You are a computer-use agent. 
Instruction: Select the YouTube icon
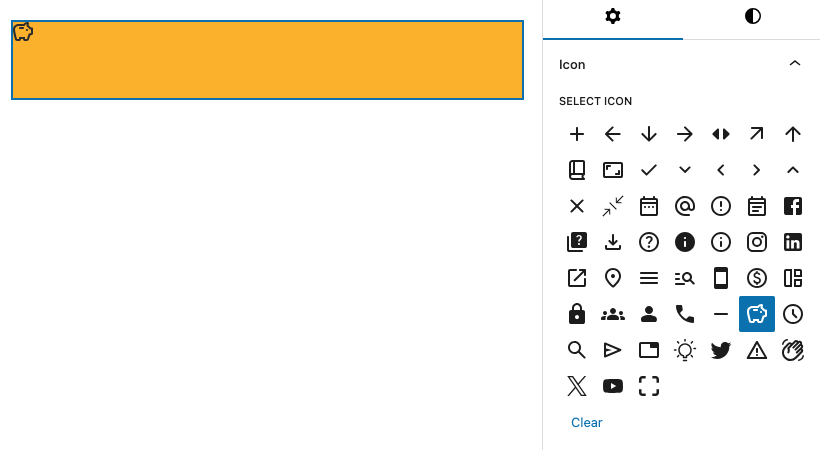(613, 386)
